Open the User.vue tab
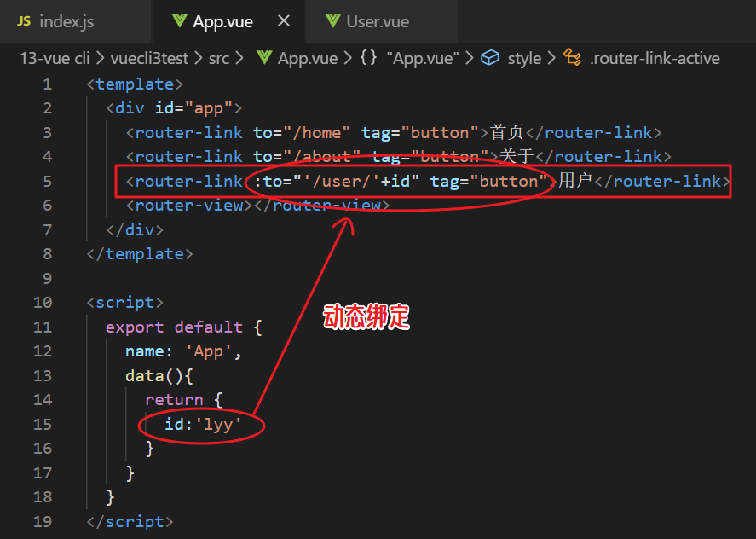 381,21
